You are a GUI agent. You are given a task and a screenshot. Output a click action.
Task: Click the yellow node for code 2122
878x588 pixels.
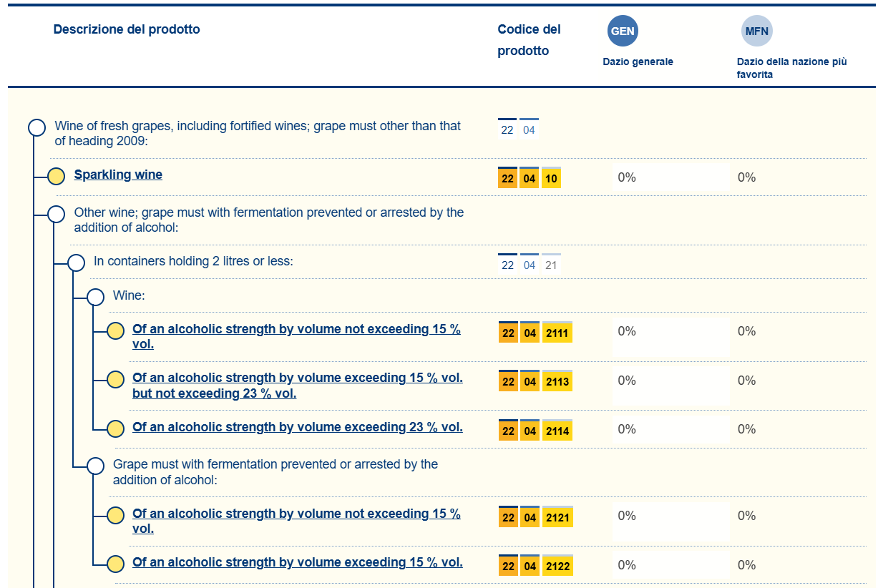[115, 564]
